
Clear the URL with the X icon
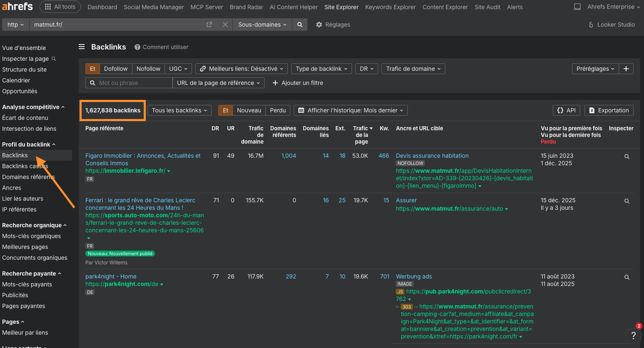pos(225,25)
